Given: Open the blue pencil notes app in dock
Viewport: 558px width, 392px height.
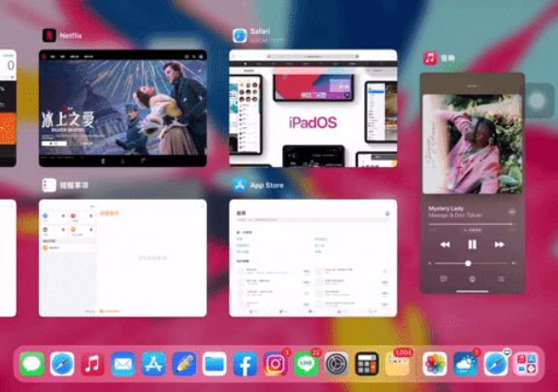Looking at the screenshot, I should (184, 364).
